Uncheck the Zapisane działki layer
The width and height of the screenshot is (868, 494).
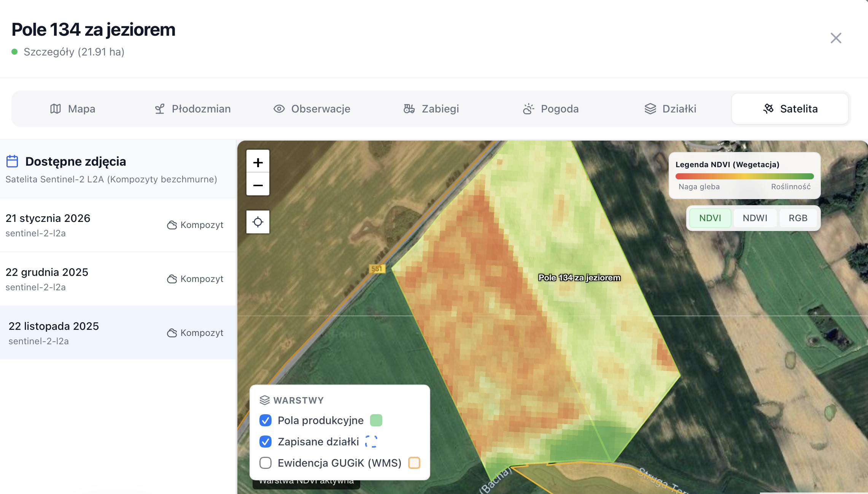pyautogui.click(x=265, y=442)
